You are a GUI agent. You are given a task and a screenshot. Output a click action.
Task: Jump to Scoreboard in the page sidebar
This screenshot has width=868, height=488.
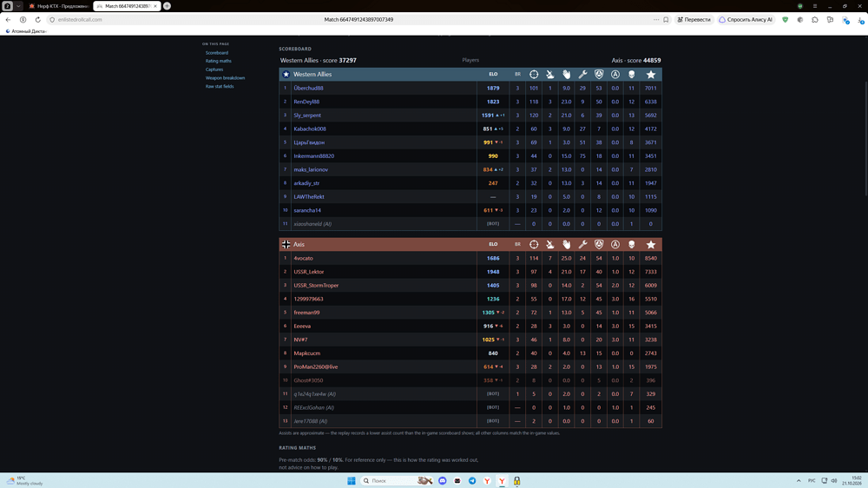[x=216, y=53]
